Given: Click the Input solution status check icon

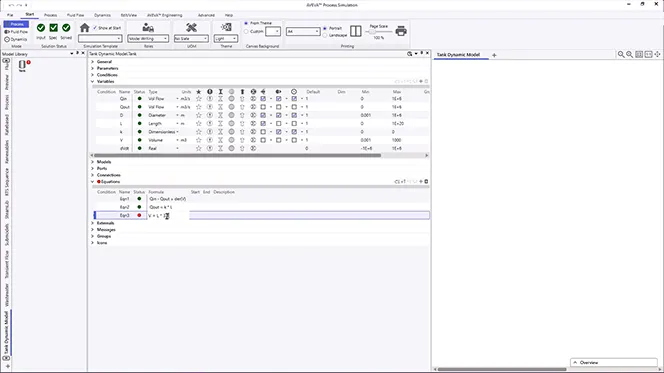Looking at the screenshot, I should (x=41, y=28).
